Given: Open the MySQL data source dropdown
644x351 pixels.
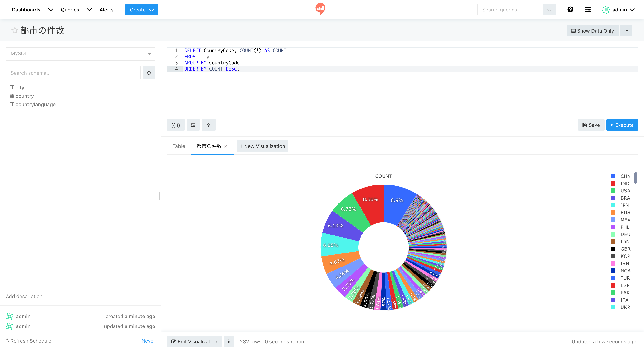Looking at the screenshot, I should coord(80,54).
